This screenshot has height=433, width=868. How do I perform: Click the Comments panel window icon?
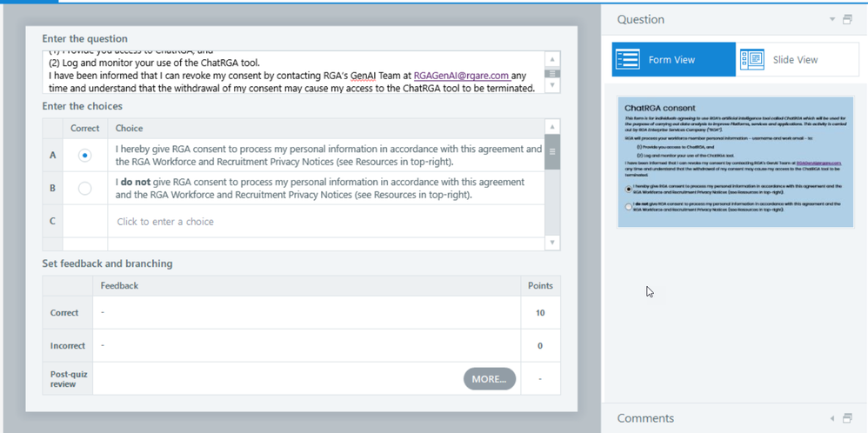847,418
